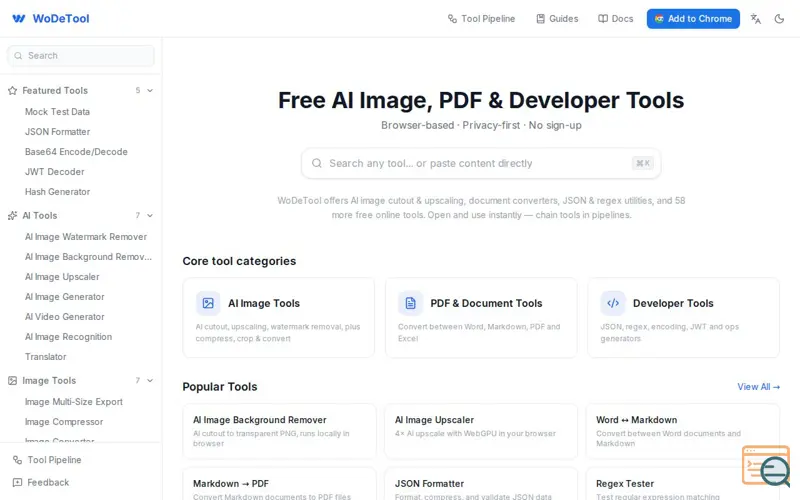The image size is (800, 500).
Task: Open AI Image Generator tool
Action: 64,296
